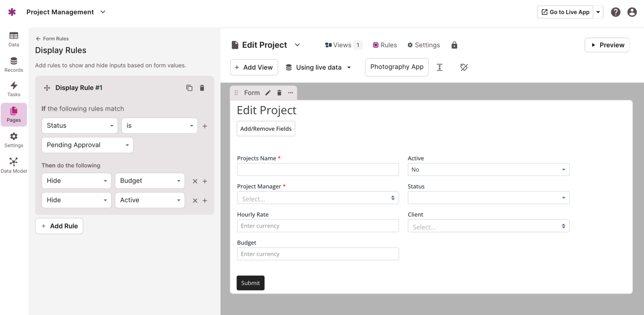Expand the Pending Approval value dropdown
The image size is (644, 315).
point(88,145)
